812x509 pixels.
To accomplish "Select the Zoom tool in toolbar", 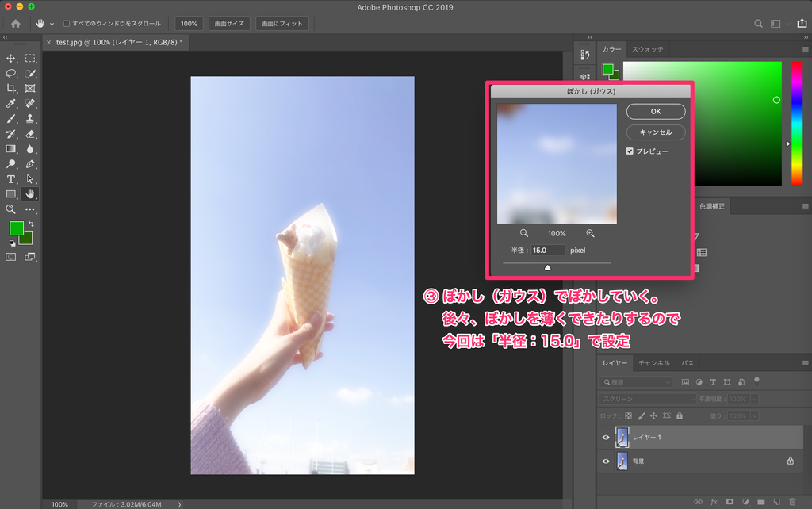I will (10, 209).
